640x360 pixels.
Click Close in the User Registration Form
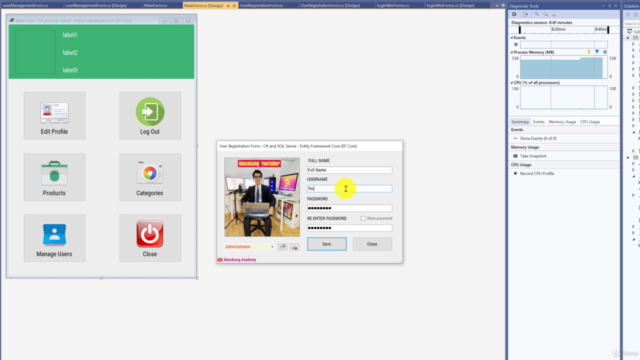(372, 244)
